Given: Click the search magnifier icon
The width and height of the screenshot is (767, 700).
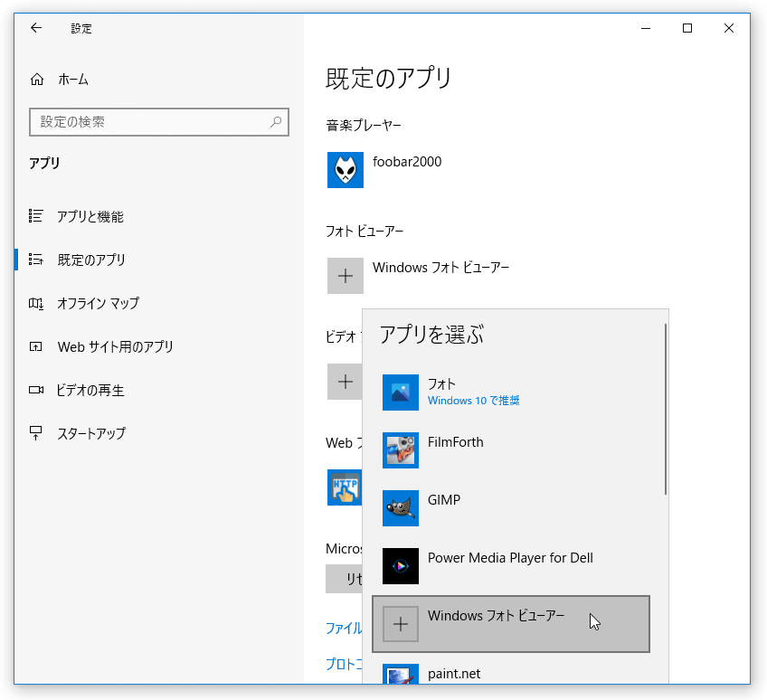Looking at the screenshot, I should 276,122.
